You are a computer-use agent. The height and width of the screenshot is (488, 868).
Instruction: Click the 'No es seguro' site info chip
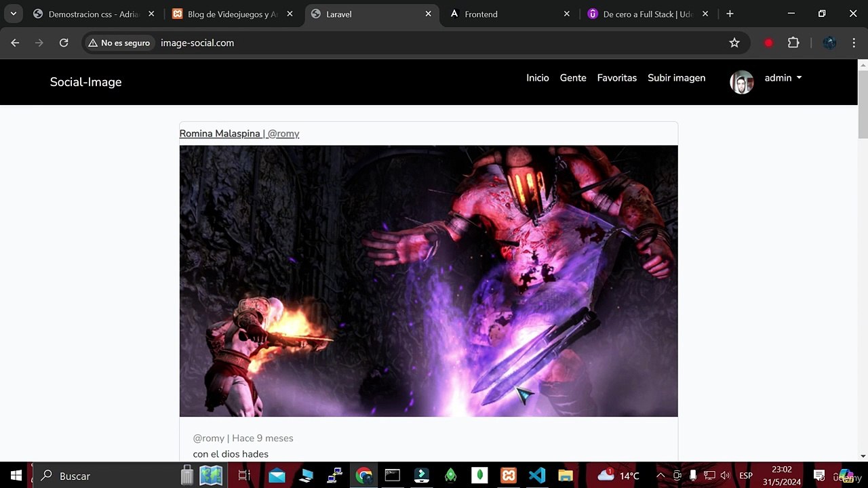click(119, 43)
